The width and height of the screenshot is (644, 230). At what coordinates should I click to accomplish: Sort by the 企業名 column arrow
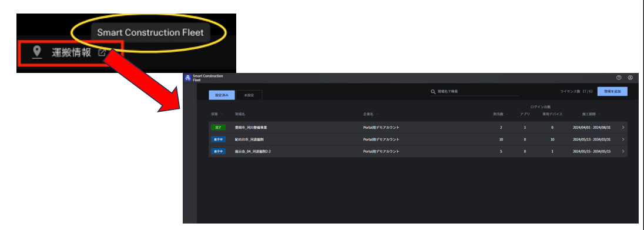tap(377, 114)
